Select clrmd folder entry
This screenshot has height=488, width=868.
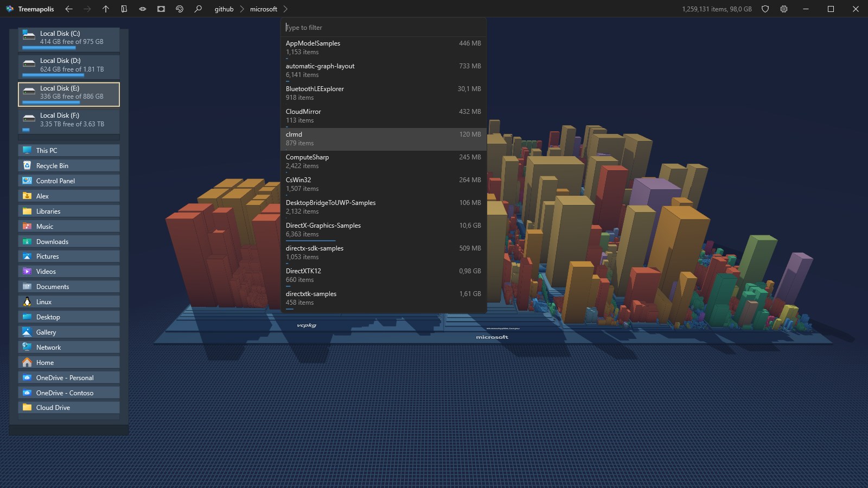383,139
